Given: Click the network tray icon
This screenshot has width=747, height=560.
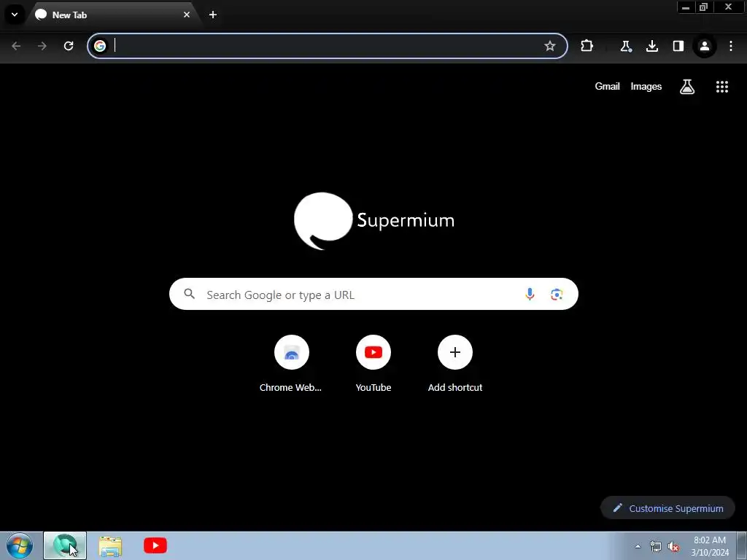Looking at the screenshot, I should [656, 546].
